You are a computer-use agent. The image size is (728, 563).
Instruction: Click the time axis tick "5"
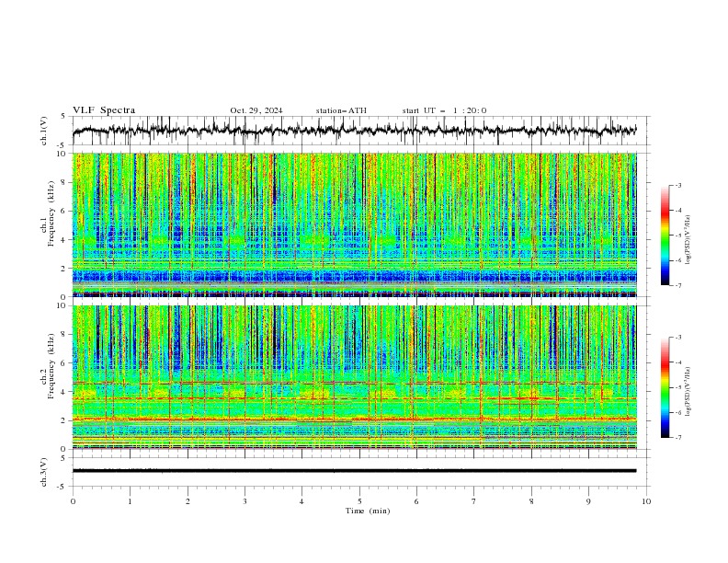pos(359,501)
